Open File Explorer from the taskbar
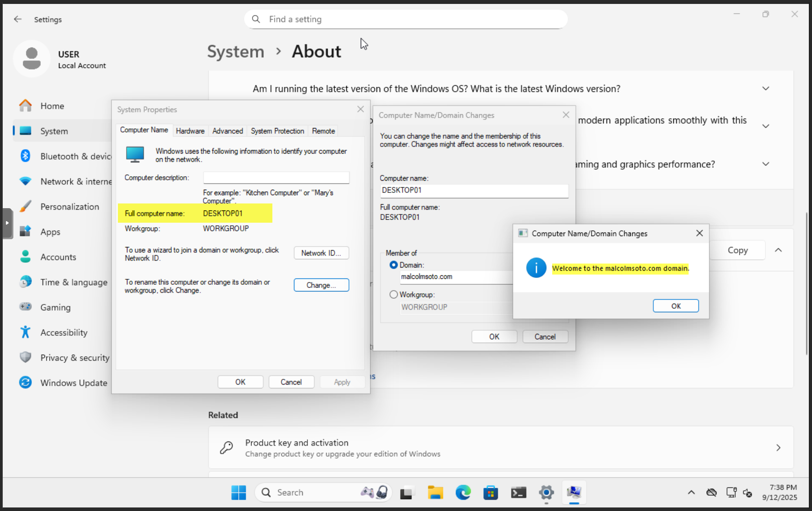This screenshot has height=511, width=812. [x=435, y=492]
